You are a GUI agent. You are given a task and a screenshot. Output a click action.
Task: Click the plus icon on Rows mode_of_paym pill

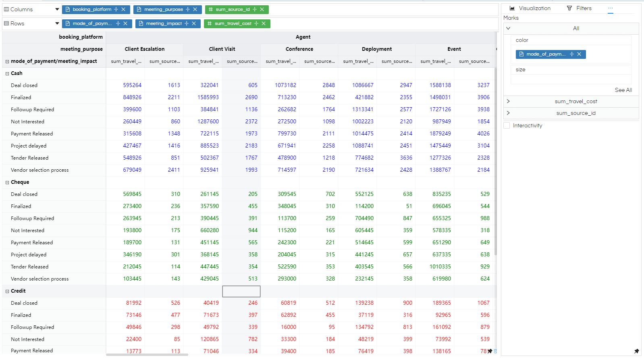[118, 23]
